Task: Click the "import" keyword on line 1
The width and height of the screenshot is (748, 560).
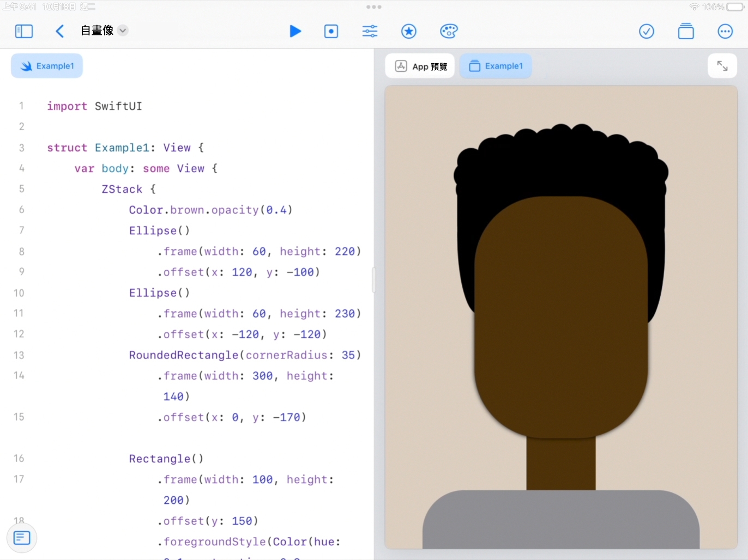Action: pyautogui.click(x=67, y=106)
